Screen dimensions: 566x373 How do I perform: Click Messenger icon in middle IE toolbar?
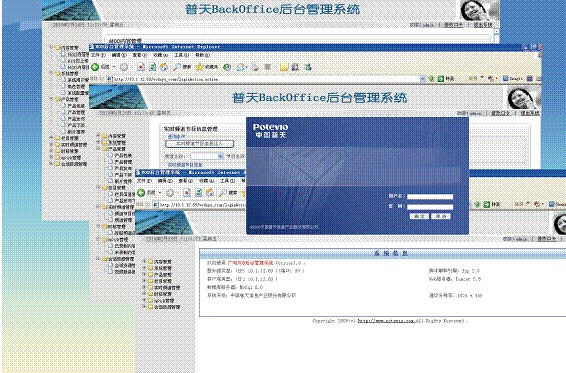pyautogui.click(x=307, y=67)
